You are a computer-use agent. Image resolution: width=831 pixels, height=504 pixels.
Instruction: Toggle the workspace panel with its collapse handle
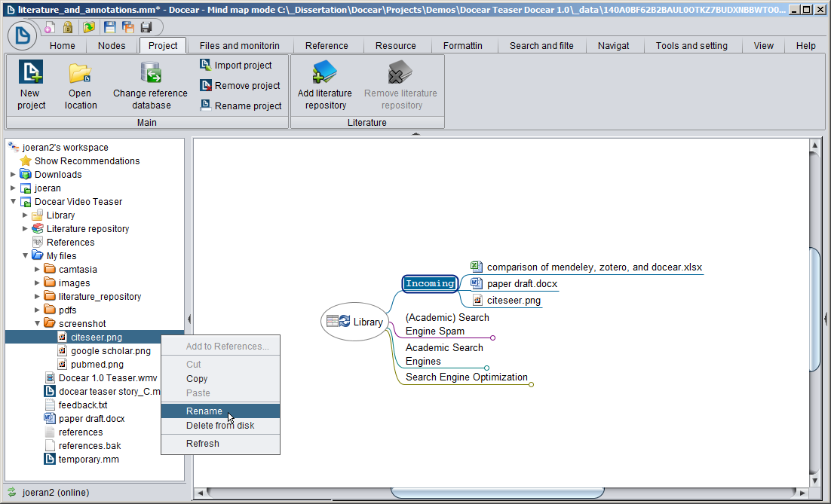point(189,319)
